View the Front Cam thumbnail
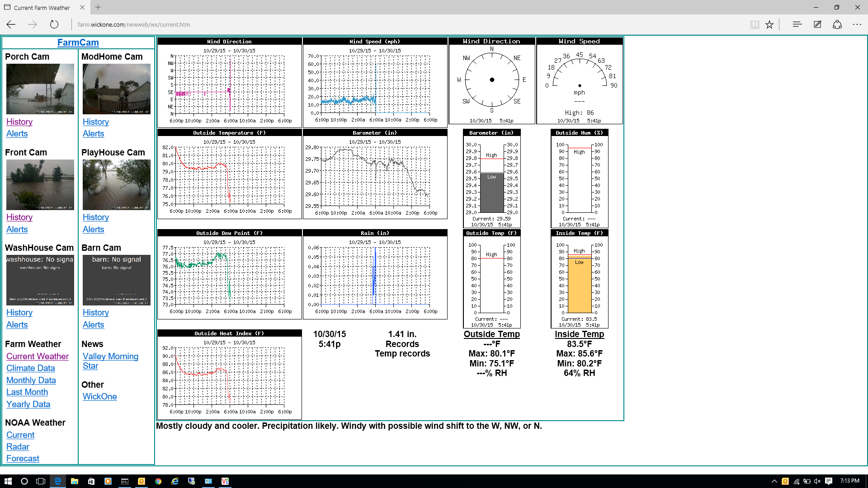868x488 pixels. (x=40, y=185)
